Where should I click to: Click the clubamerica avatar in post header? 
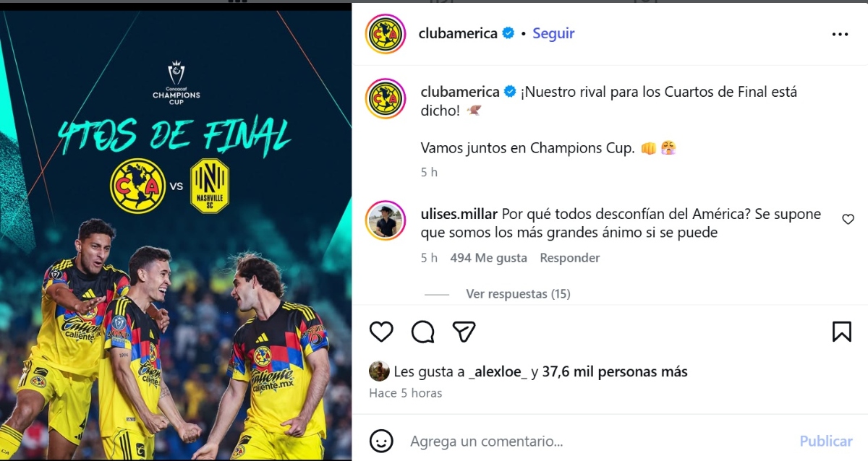pos(386,34)
